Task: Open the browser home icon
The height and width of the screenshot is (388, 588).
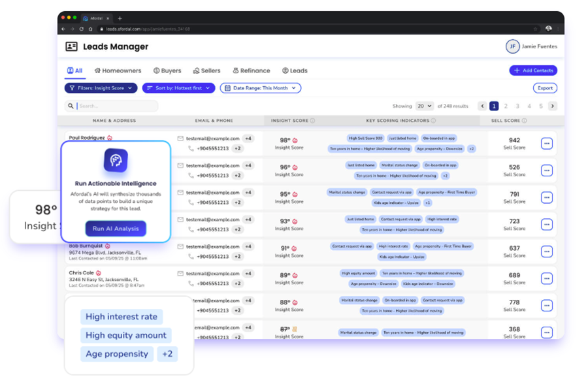Action: (x=90, y=29)
